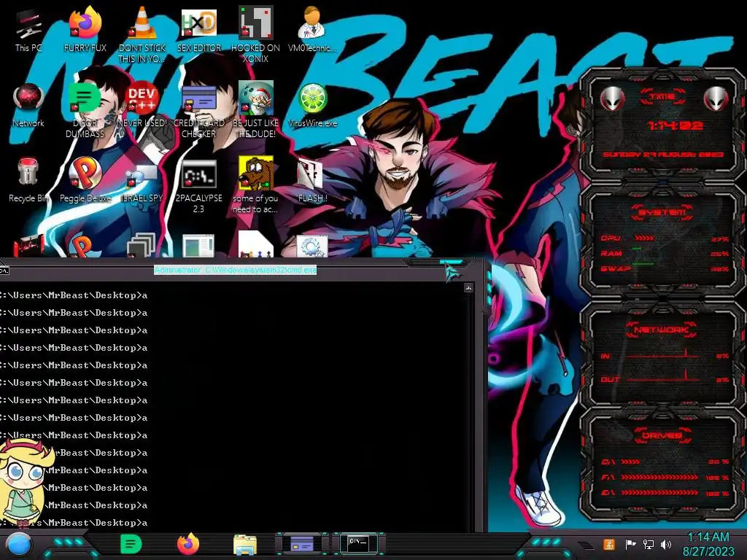The width and height of the screenshot is (747, 560).
Task: Click the NETWORK widget header
Action: 661,330
